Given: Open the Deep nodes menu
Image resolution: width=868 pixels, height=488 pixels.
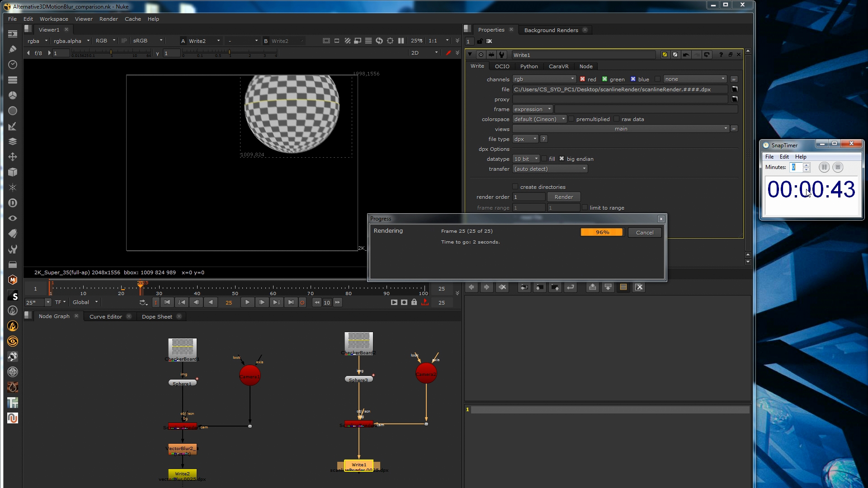Looking at the screenshot, I should tap(13, 203).
